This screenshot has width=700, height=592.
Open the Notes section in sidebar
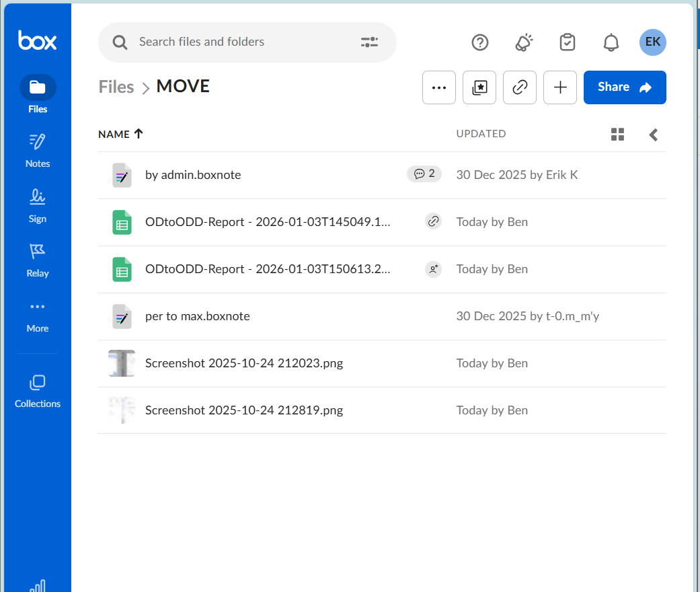click(x=37, y=150)
